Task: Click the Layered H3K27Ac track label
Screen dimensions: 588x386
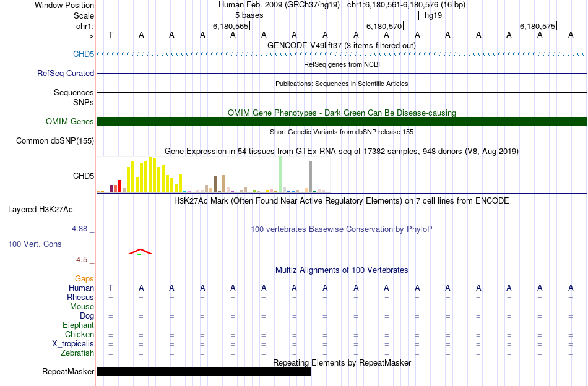Action: (40, 210)
